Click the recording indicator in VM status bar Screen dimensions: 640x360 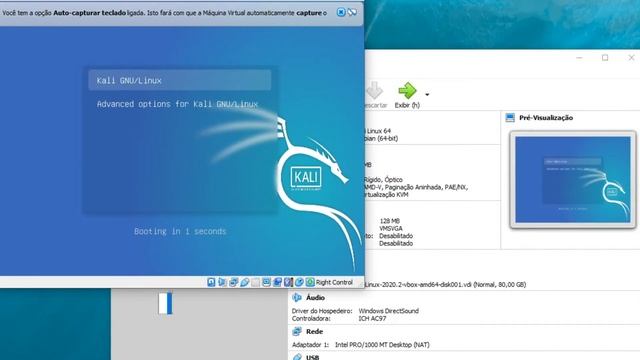277,282
